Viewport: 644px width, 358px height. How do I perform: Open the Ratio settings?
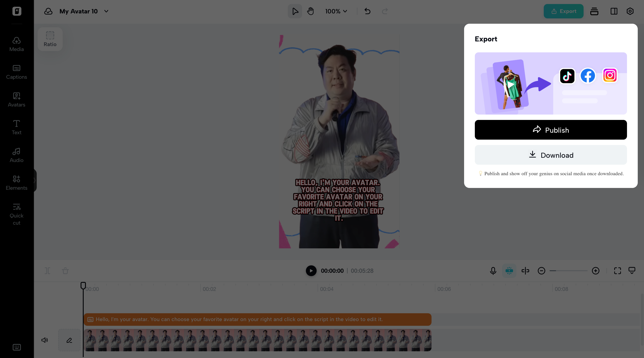[50, 39]
